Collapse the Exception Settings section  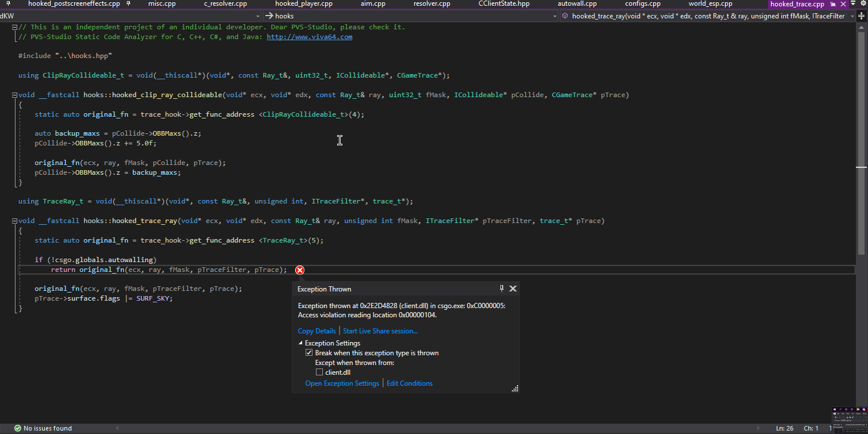click(x=300, y=343)
